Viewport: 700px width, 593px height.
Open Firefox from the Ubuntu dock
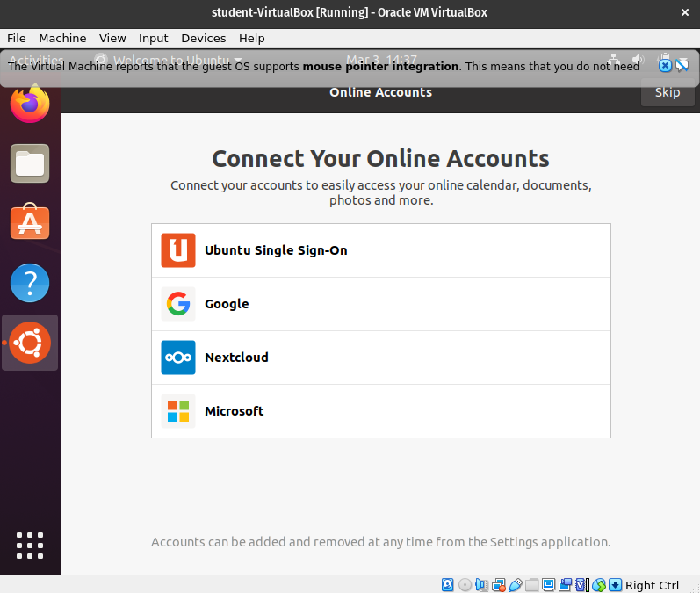point(30,104)
